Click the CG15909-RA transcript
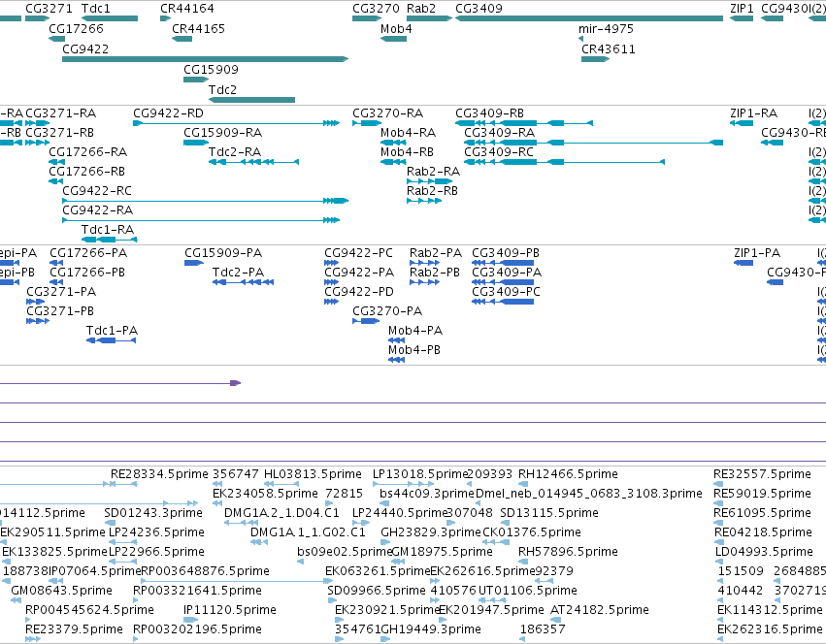The height and width of the screenshot is (644, 826). coord(196,143)
